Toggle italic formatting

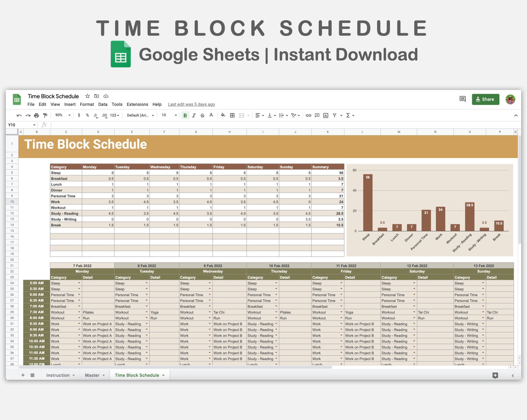(194, 115)
